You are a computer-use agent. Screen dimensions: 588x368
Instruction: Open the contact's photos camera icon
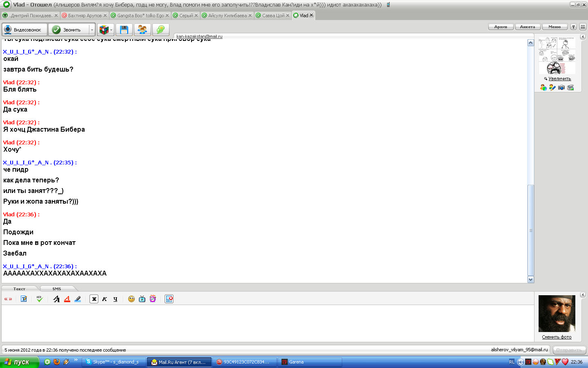[561, 88]
